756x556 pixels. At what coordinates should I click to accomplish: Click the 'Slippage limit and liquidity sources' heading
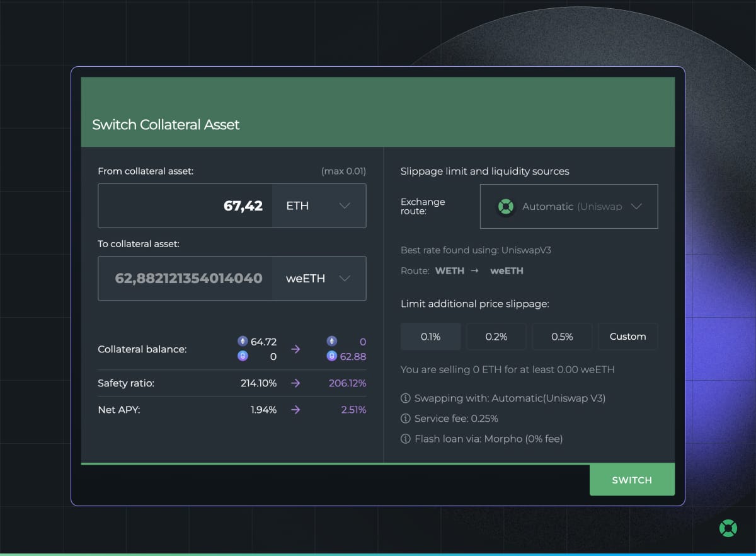pyautogui.click(x=484, y=171)
